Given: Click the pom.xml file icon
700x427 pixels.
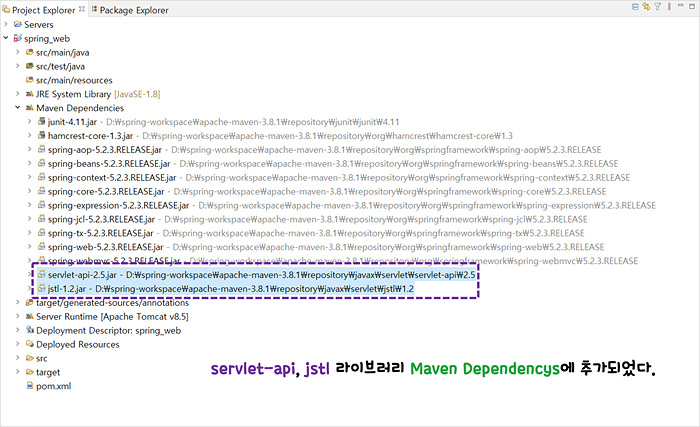Looking at the screenshot, I should [x=29, y=385].
